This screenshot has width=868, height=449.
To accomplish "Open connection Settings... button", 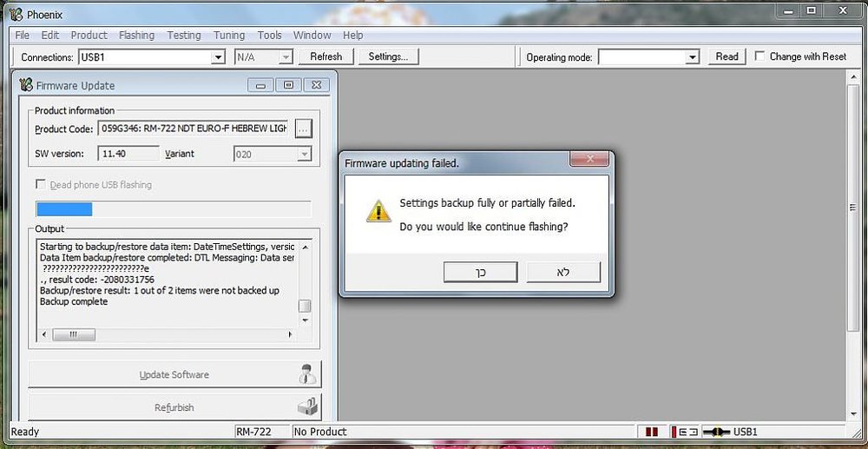I will [x=388, y=56].
